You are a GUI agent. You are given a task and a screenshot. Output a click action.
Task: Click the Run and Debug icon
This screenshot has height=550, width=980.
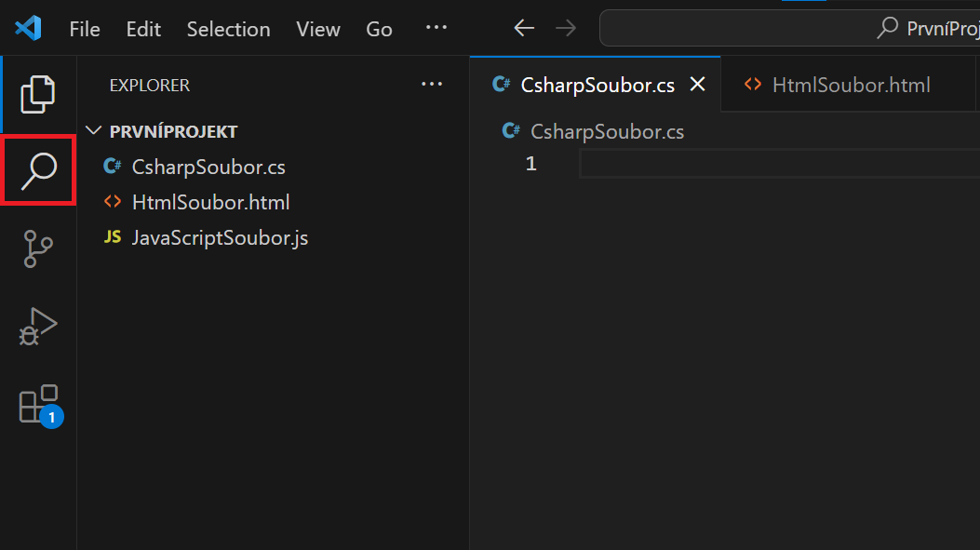(37, 326)
